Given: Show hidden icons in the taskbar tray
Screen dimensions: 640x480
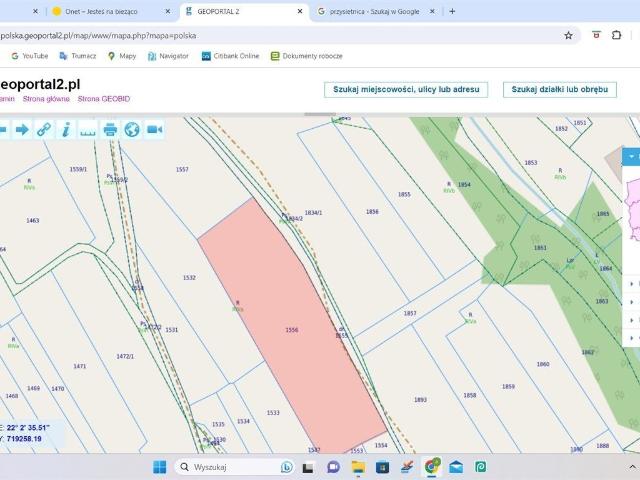Looking at the screenshot, I should tap(632, 467).
